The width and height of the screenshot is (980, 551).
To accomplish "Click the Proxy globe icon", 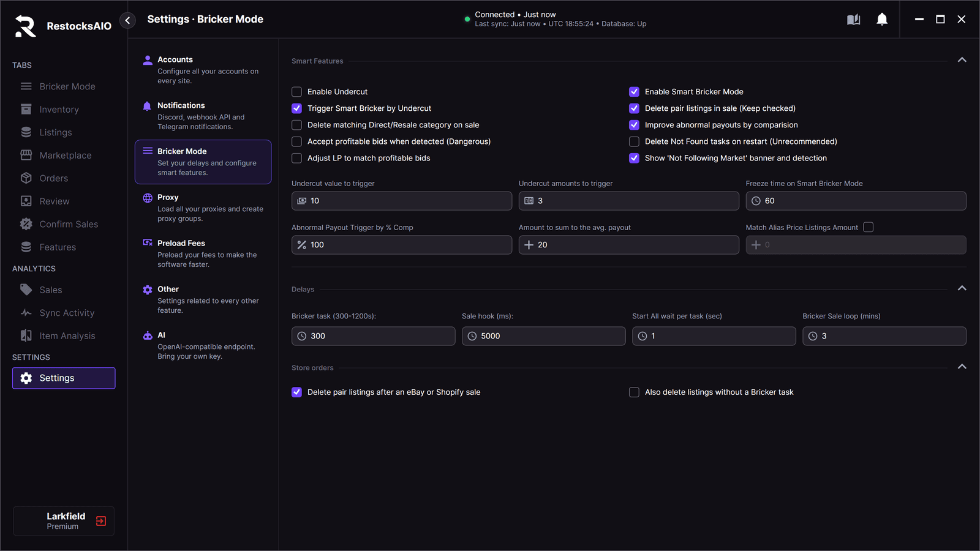I will click(148, 198).
